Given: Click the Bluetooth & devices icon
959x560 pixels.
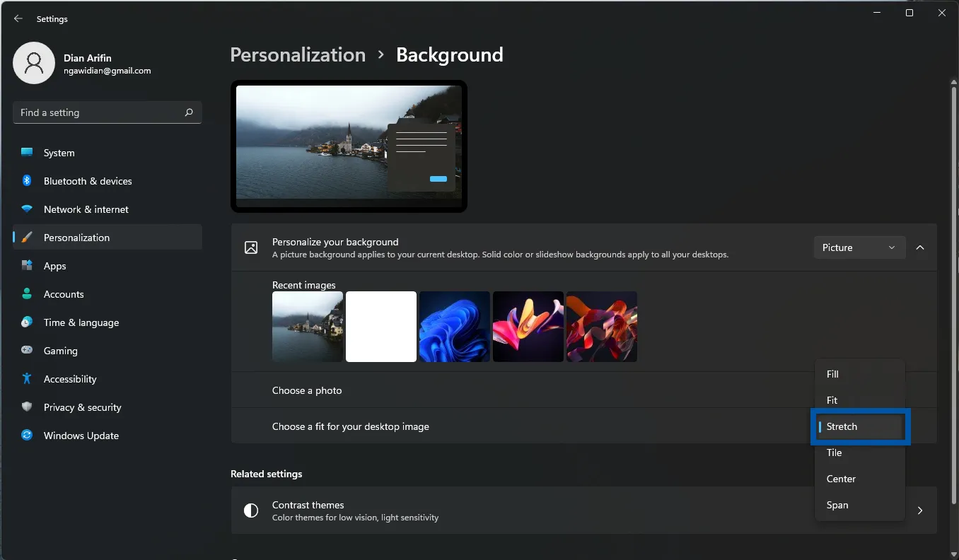Looking at the screenshot, I should point(27,181).
